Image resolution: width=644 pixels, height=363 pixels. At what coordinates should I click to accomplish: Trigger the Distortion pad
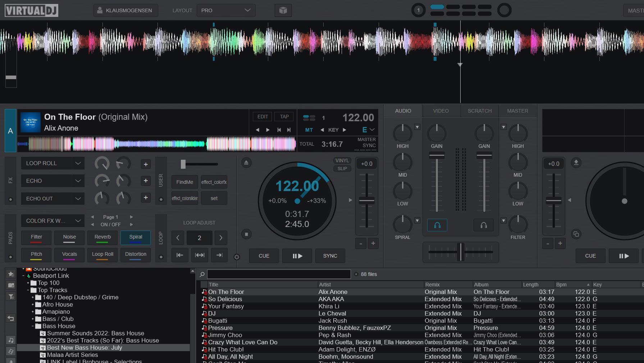[136, 255]
